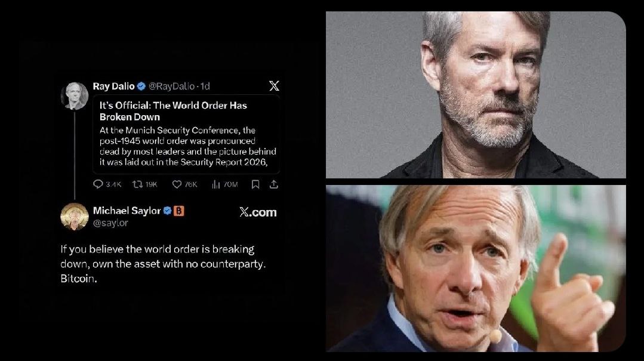Click the views analytics bar icon
644x361 pixels.
[216, 184]
